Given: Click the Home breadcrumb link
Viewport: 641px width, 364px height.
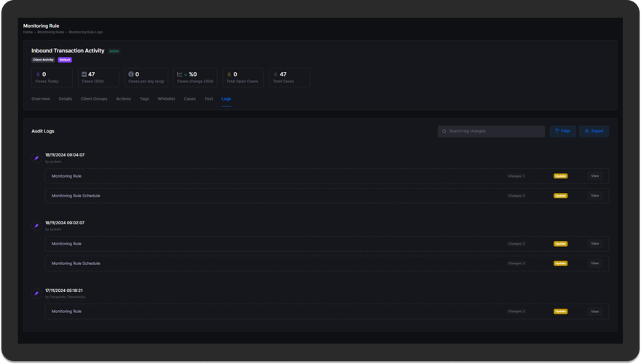Looking at the screenshot, I should point(28,32).
